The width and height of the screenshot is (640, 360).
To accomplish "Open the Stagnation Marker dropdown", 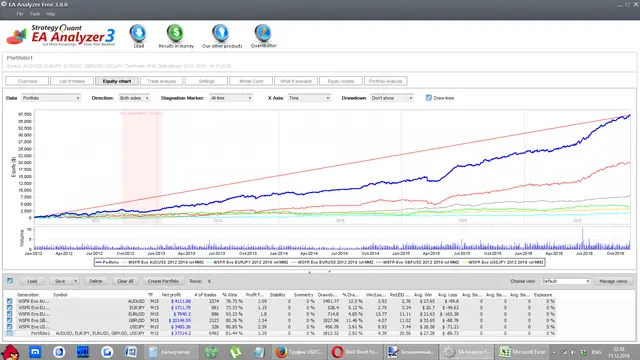I will point(231,98).
